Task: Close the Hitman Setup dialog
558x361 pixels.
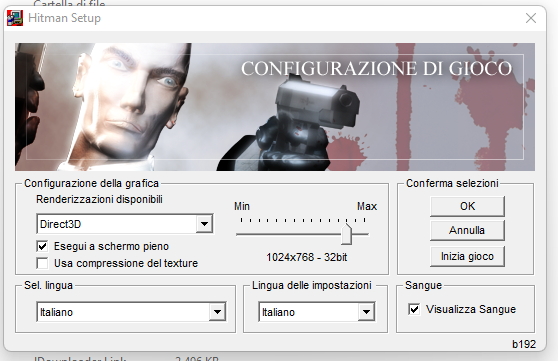Action: pyautogui.click(x=531, y=18)
